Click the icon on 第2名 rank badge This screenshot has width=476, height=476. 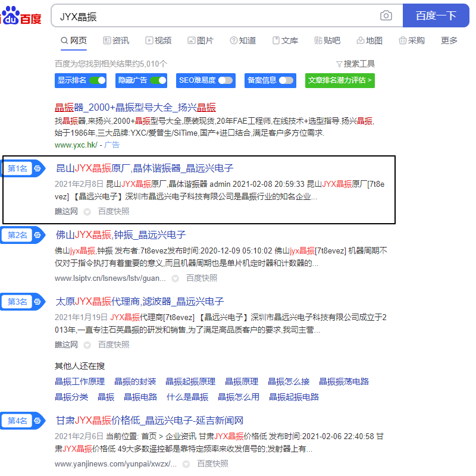click(x=37, y=235)
